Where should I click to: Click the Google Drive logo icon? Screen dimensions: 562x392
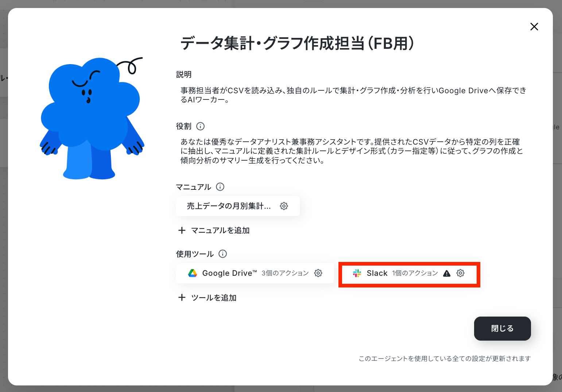pyautogui.click(x=193, y=273)
